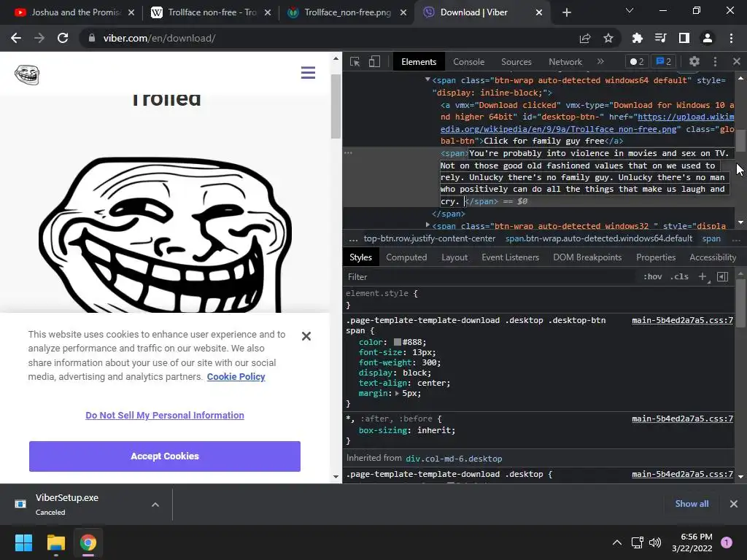Viewport: 747px width, 560px height.
Task: Open the hamburger menu on the page
Action: click(309, 73)
